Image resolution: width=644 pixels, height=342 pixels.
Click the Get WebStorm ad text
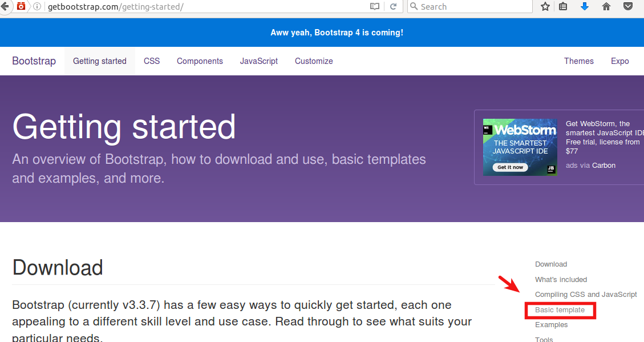[x=604, y=137]
